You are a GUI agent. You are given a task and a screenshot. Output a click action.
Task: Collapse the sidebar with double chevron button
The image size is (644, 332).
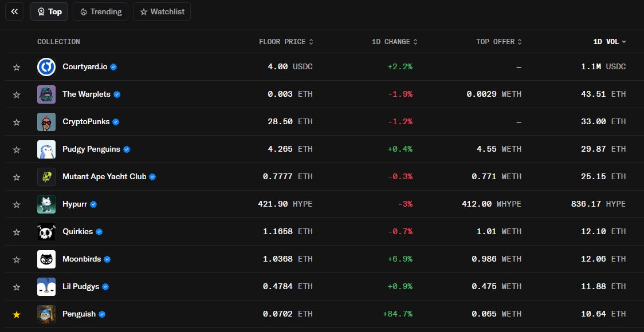pos(14,11)
